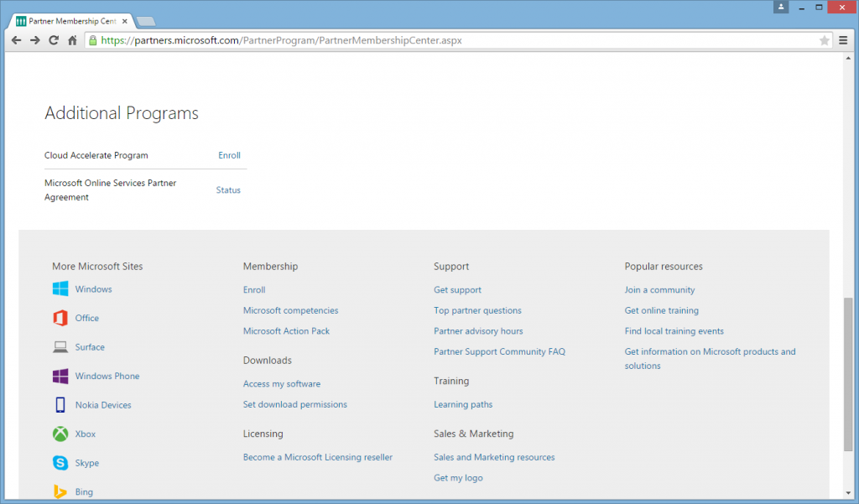Screen dimensions: 859x504
Task: Click the green padlock security icon
Action: click(93, 40)
